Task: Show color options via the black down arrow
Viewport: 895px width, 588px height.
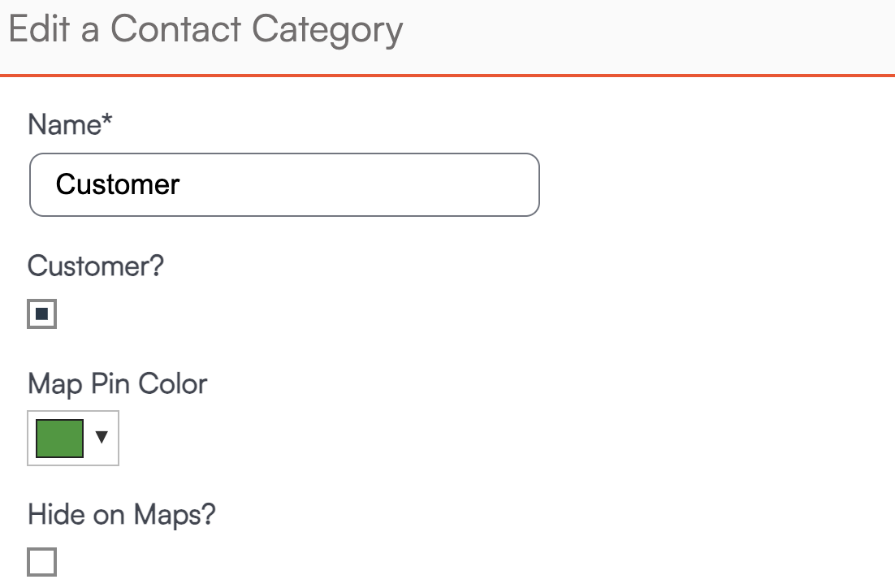Action: coord(102,438)
